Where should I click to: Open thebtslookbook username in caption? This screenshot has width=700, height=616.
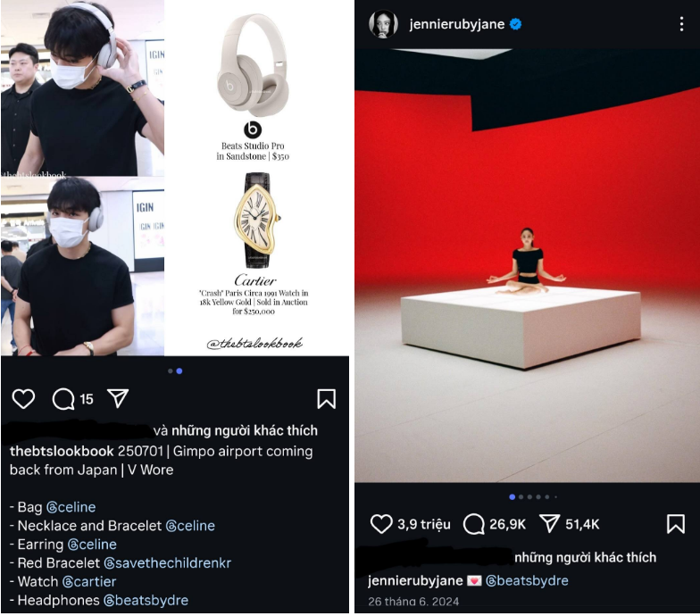coord(62,452)
